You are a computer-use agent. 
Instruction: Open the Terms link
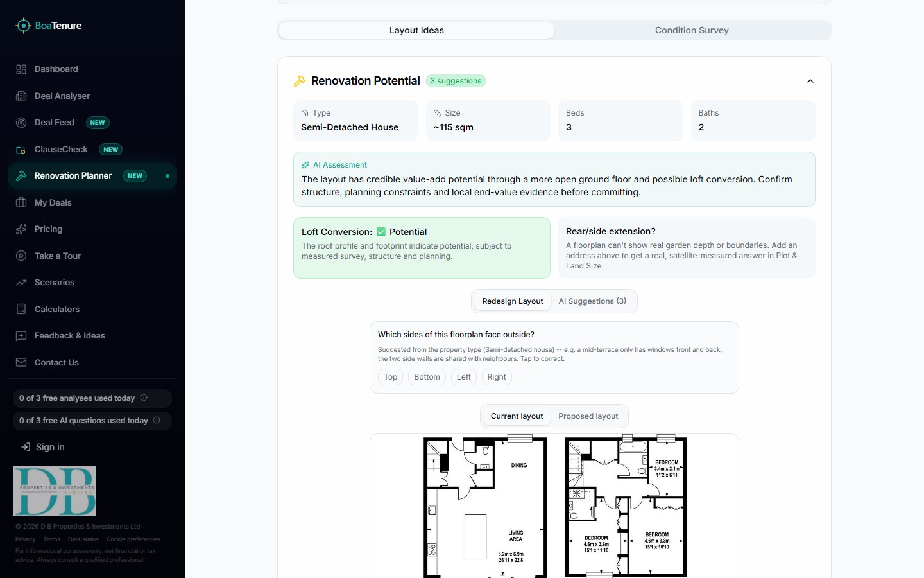[x=52, y=539]
